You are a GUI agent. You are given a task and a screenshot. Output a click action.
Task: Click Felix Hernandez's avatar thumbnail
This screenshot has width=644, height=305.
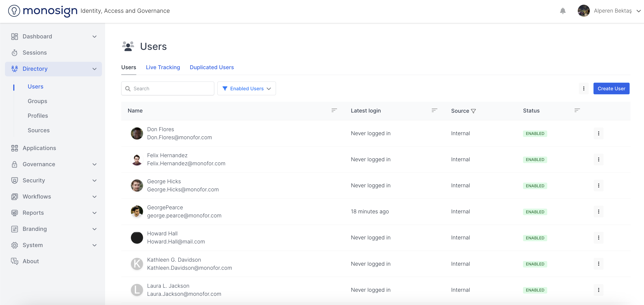(x=137, y=159)
